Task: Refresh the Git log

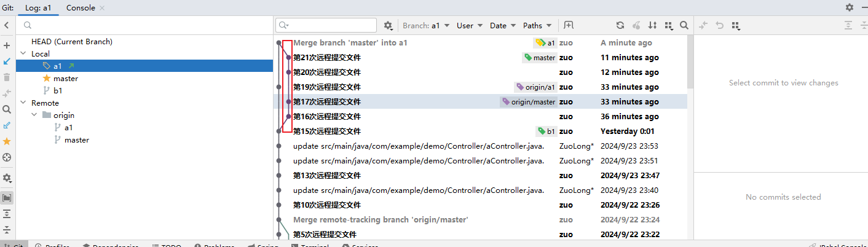Action: [620, 25]
